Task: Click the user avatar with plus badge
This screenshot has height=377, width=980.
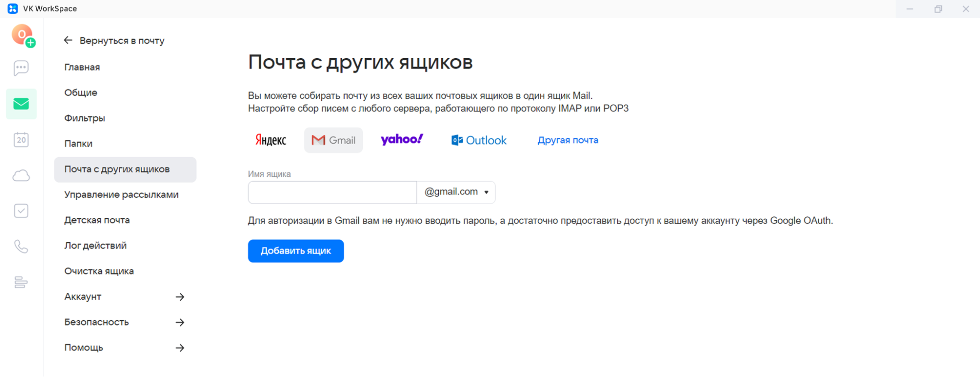Action: click(23, 35)
